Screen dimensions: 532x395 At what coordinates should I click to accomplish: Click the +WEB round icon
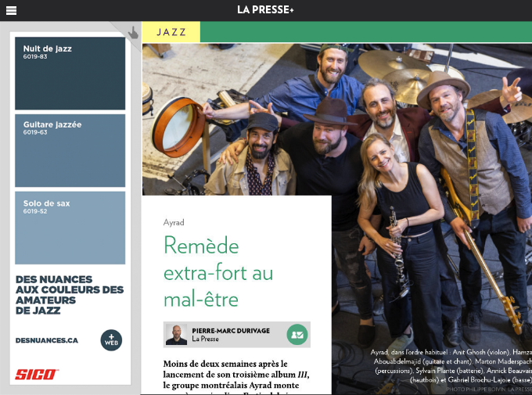click(111, 340)
